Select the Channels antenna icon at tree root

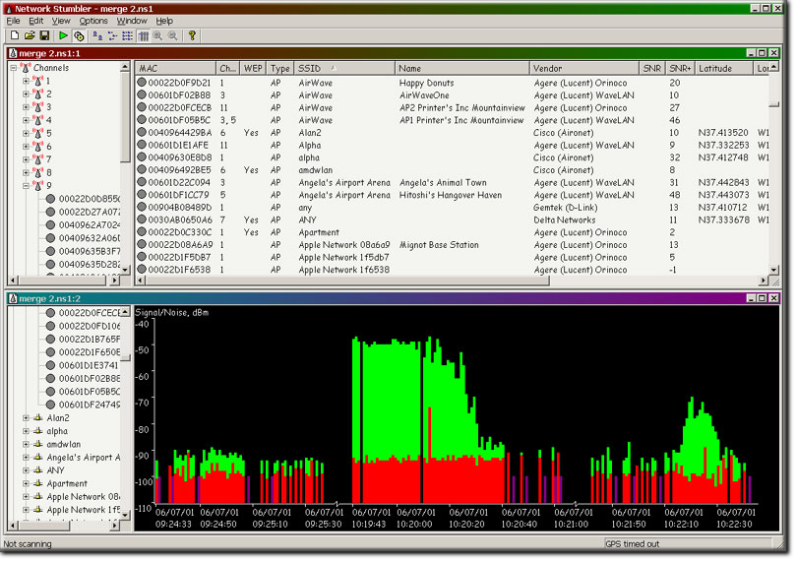coord(25,68)
